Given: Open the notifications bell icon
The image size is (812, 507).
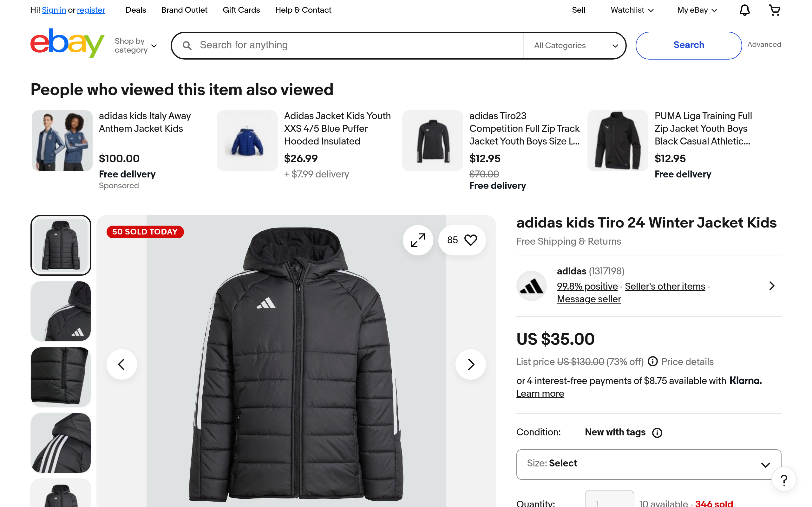Looking at the screenshot, I should pyautogui.click(x=744, y=10).
